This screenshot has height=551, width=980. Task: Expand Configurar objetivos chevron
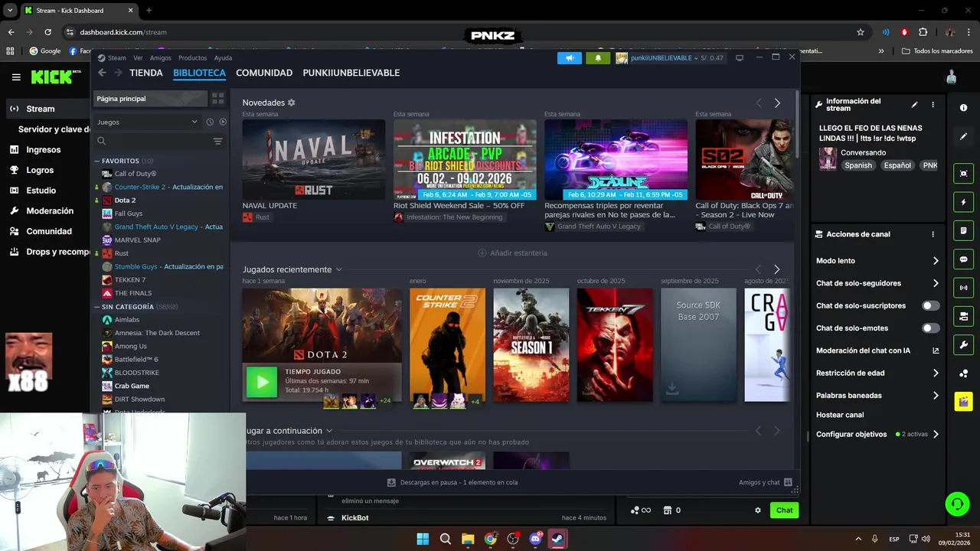click(936, 435)
